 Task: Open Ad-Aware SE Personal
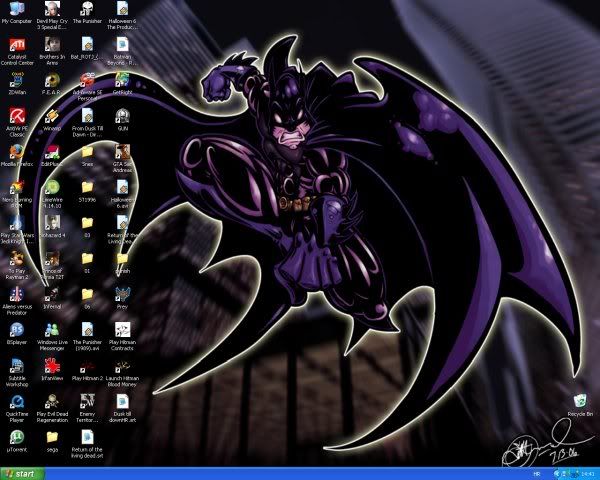click(87, 87)
